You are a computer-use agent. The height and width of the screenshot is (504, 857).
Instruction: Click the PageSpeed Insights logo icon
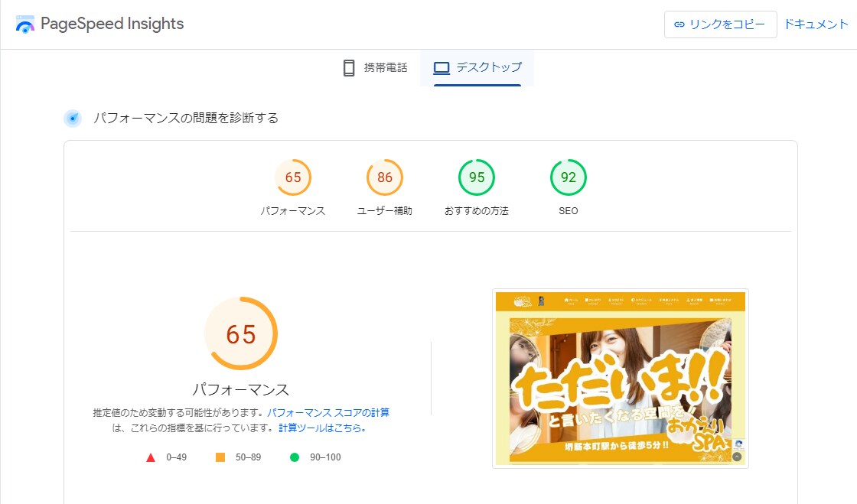[25, 24]
